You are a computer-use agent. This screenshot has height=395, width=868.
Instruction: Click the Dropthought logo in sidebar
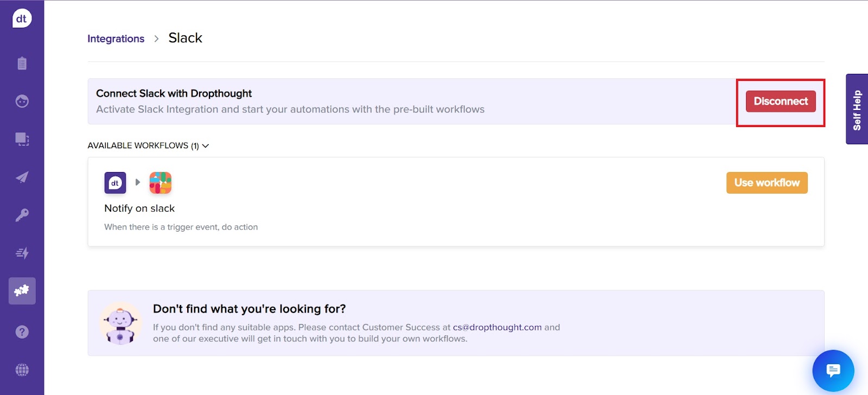pyautogui.click(x=22, y=19)
